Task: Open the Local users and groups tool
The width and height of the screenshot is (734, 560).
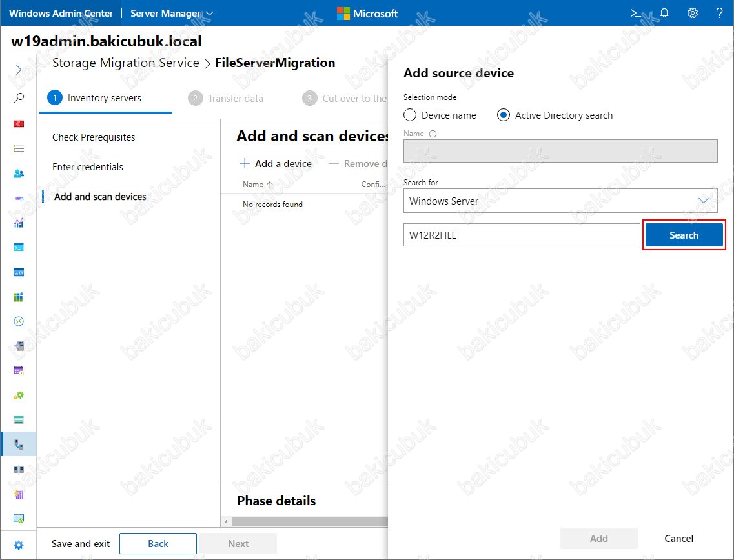Action: (19, 174)
